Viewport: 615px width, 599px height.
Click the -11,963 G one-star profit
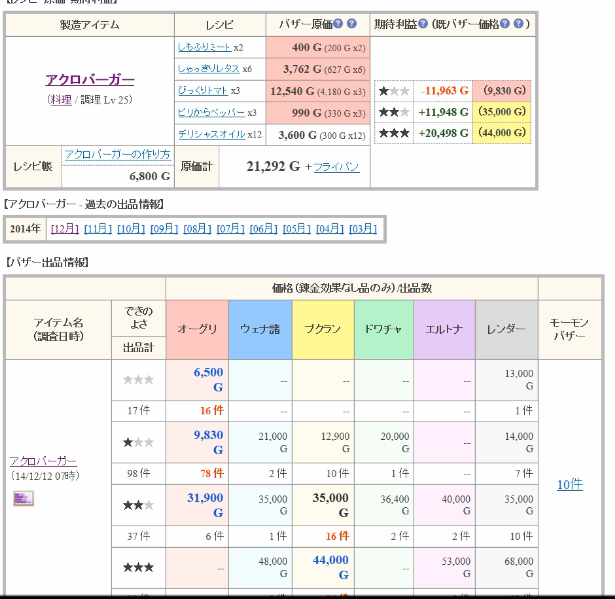[445, 91]
